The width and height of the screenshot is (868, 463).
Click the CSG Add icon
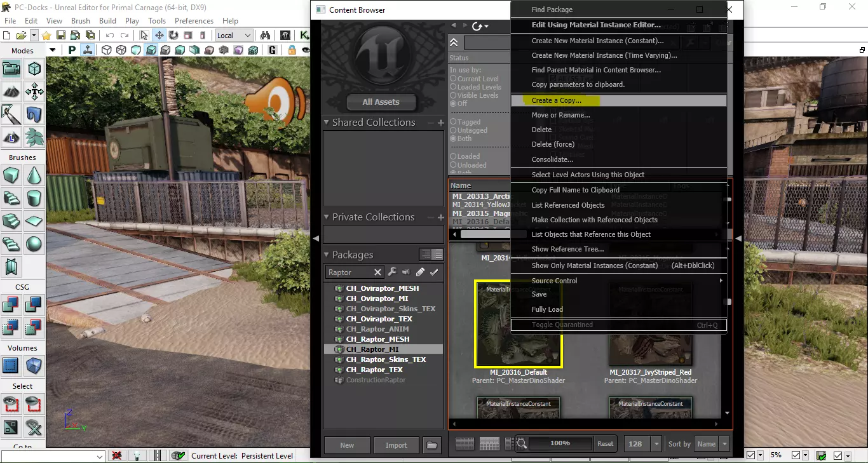[x=11, y=305]
